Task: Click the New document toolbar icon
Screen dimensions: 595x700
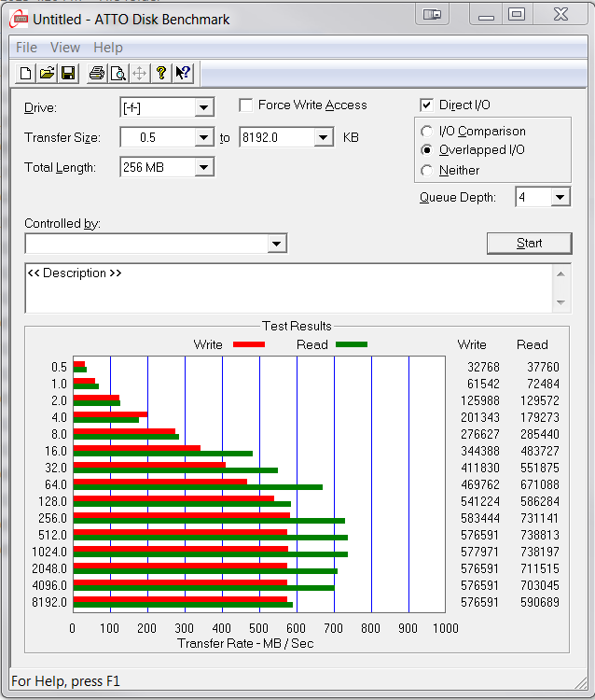Action: click(26, 73)
